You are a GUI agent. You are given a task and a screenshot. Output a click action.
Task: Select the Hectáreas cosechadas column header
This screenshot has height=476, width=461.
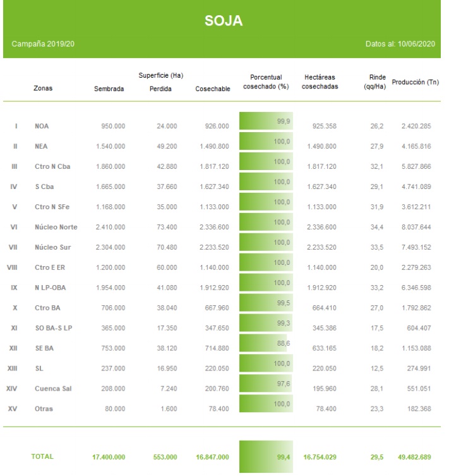[319, 82]
